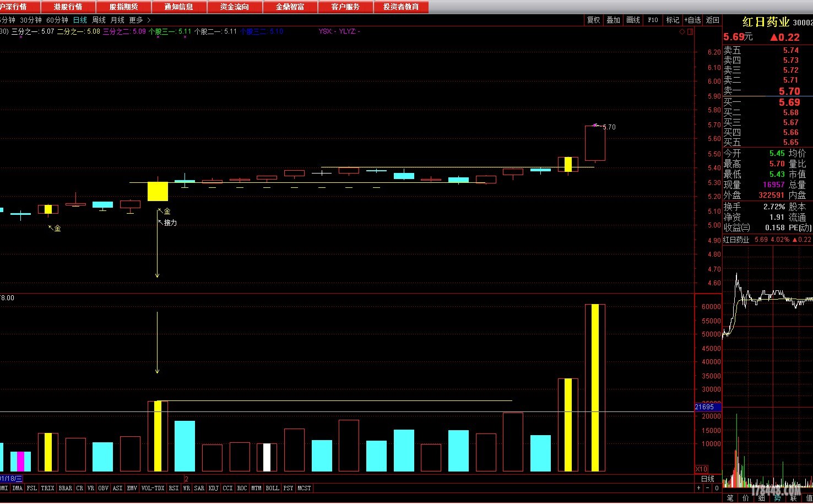
Task: Select the DMA indicator tab
Action: click(18, 488)
